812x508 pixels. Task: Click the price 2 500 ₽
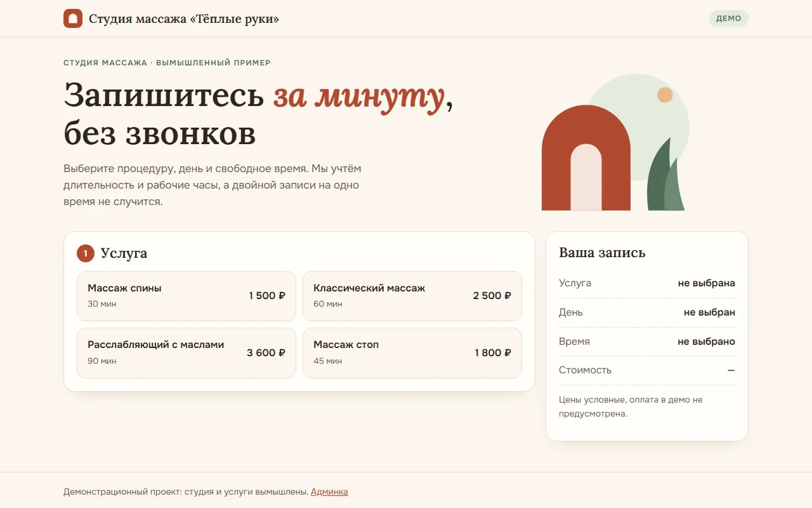click(492, 296)
